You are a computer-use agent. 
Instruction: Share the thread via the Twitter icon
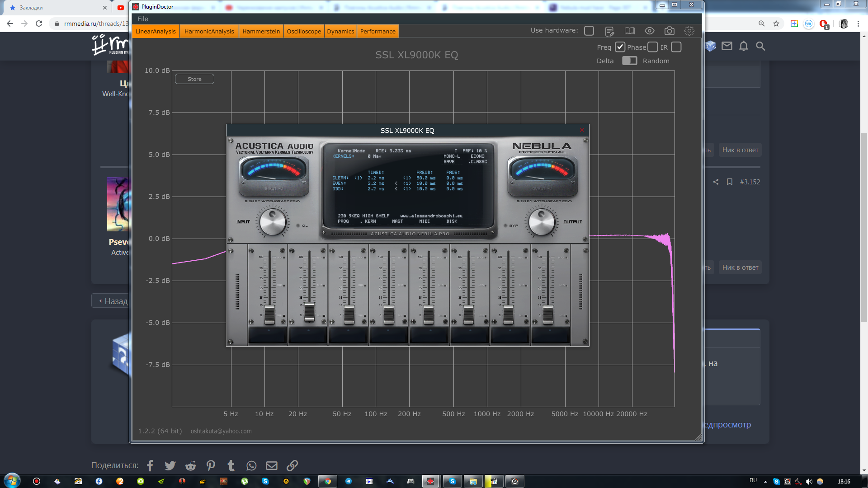click(170, 465)
